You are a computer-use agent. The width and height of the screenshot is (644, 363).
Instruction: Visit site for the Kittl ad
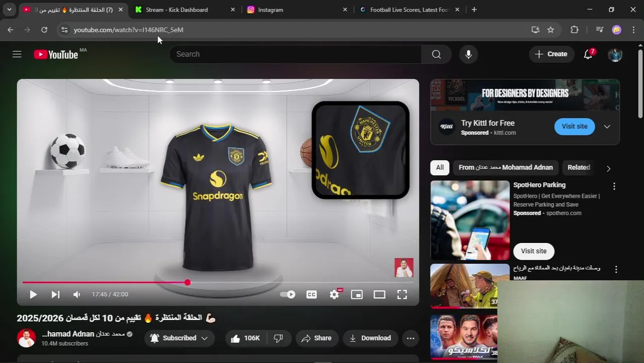574,126
